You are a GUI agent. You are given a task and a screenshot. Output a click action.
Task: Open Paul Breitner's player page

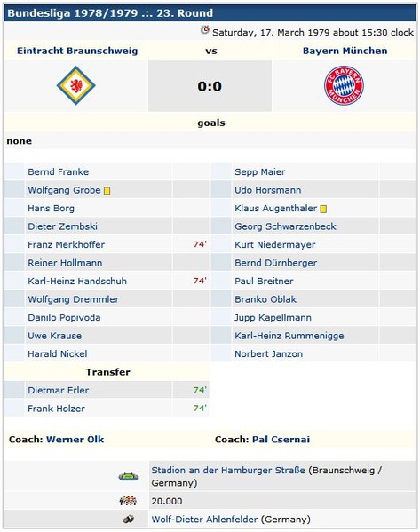coord(264,282)
